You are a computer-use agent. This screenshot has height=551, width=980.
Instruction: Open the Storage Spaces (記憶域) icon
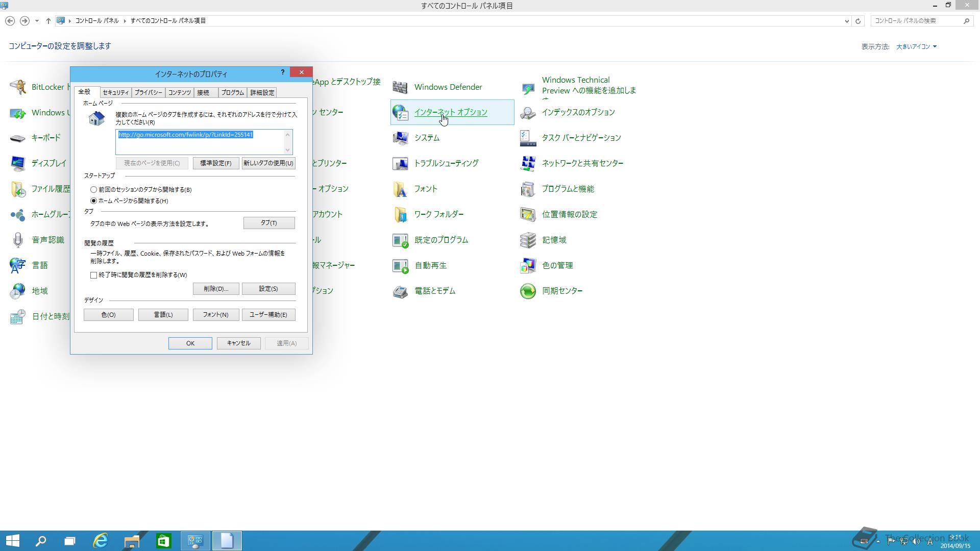tap(528, 240)
